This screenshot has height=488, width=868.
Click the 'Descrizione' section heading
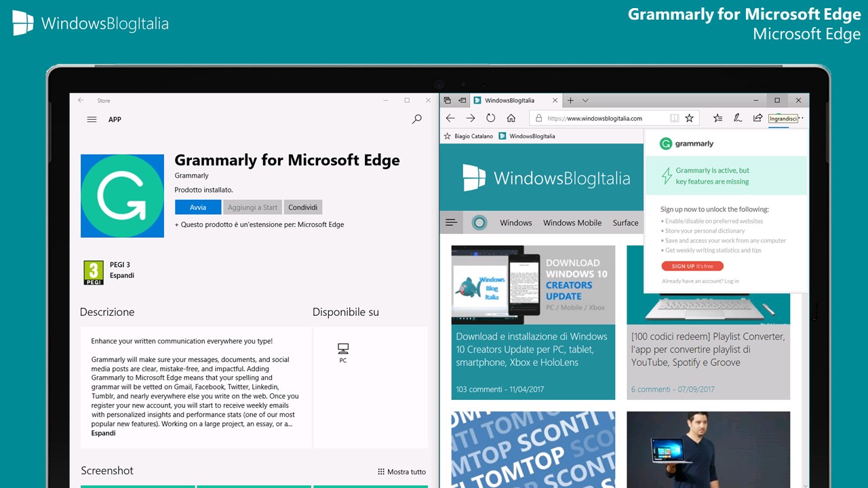point(107,312)
